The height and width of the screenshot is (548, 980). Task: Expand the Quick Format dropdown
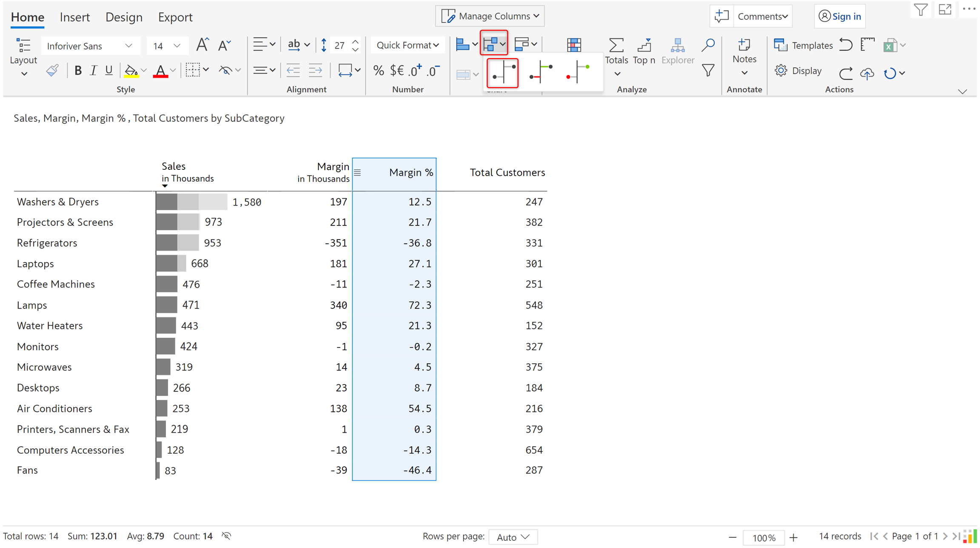[x=407, y=45]
